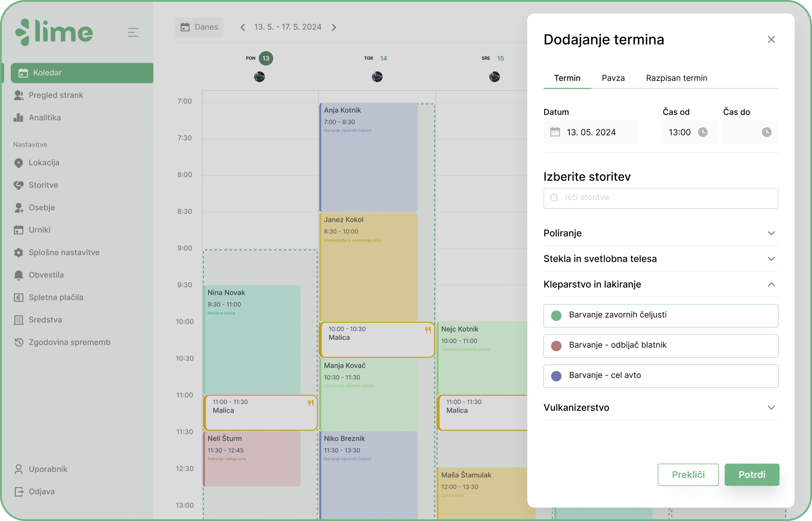Screen dimensions: 812x521
Task: Click staff avatar under Tuesday 14
Action: (377, 77)
